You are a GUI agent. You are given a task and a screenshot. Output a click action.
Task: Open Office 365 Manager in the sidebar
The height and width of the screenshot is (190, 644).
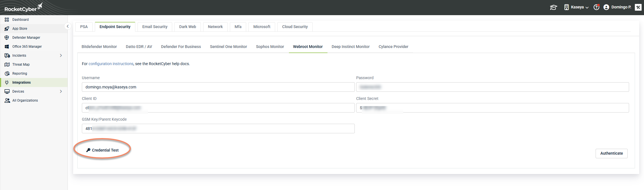pos(34,47)
